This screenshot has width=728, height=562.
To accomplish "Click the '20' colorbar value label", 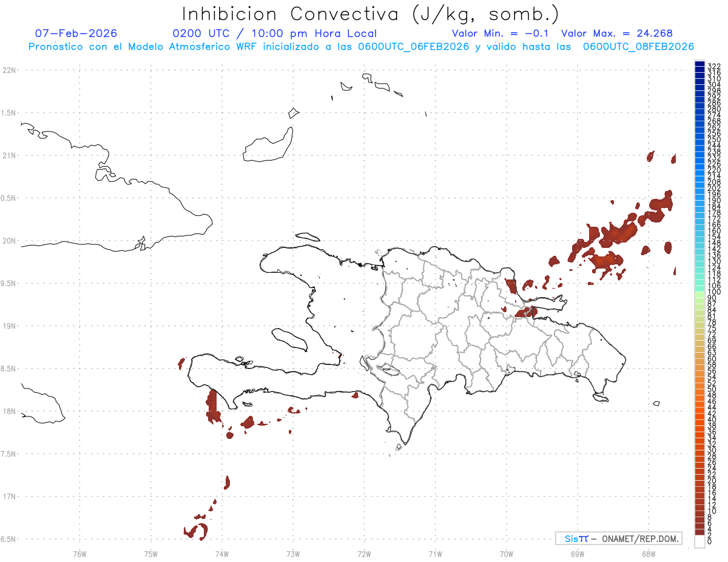I will point(712,480).
